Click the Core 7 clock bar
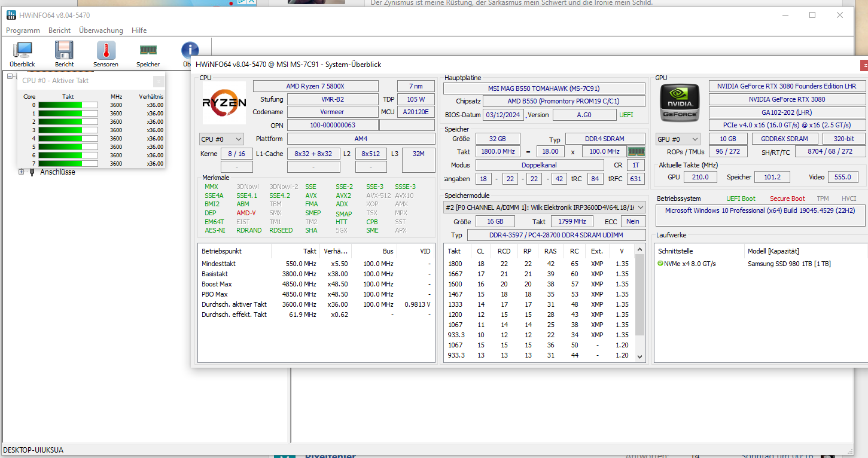868x458 pixels. coord(68,163)
